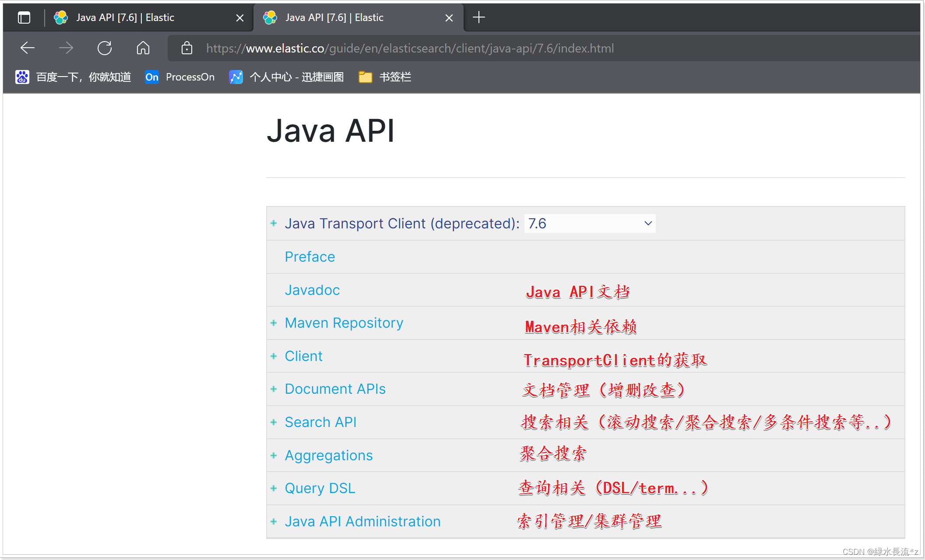Expand the Aggregations section
The height and width of the screenshot is (560, 925).
pyautogui.click(x=274, y=455)
